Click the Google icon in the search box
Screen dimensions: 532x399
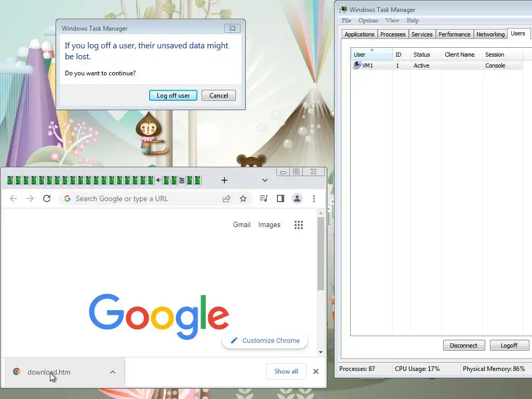[x=68, y=198]
